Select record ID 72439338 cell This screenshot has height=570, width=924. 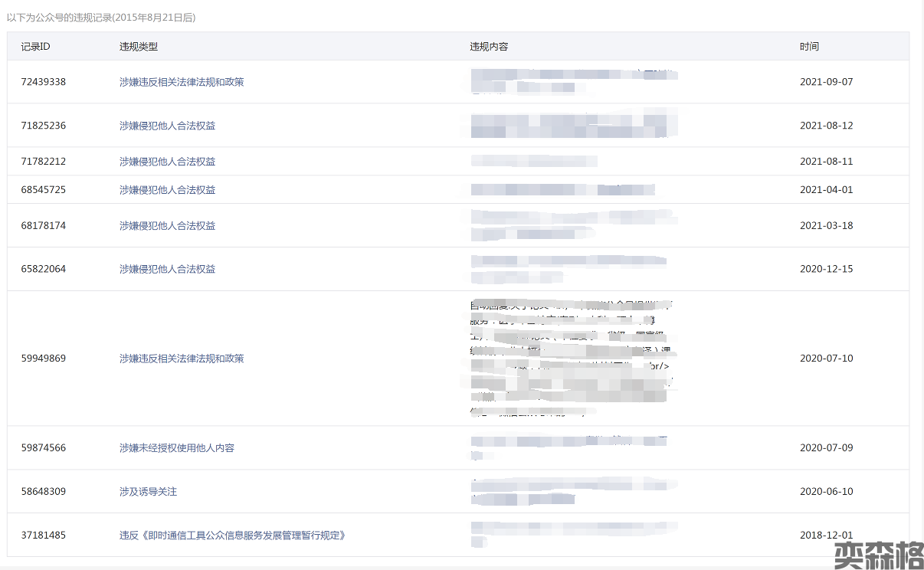pyautogui.click(x=44, y=82)
